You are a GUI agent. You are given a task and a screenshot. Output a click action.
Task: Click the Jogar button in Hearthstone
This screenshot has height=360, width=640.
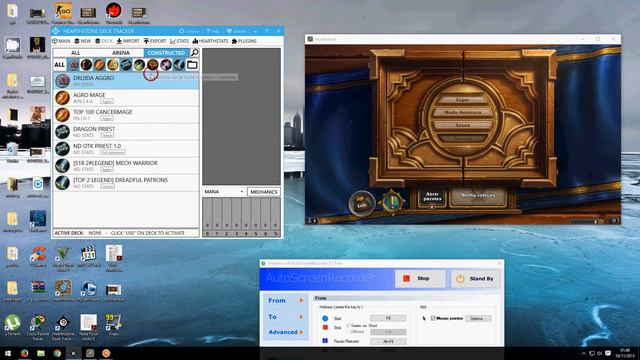[462, 100]
